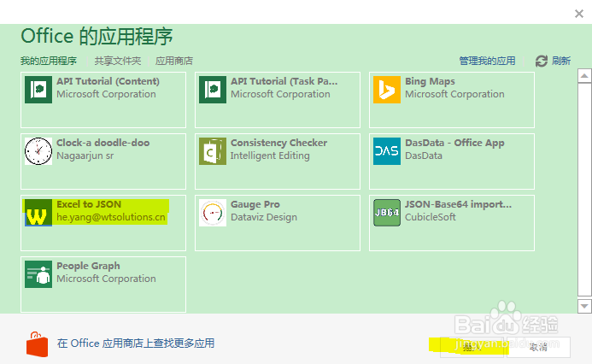Click the Bing Maps app icon

tap(387, 90)
